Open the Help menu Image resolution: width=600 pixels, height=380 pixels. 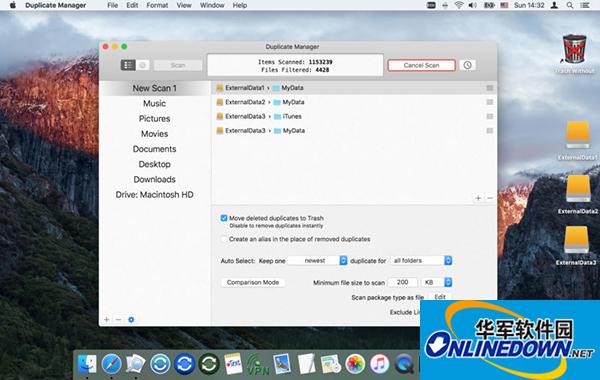(240, 5)
